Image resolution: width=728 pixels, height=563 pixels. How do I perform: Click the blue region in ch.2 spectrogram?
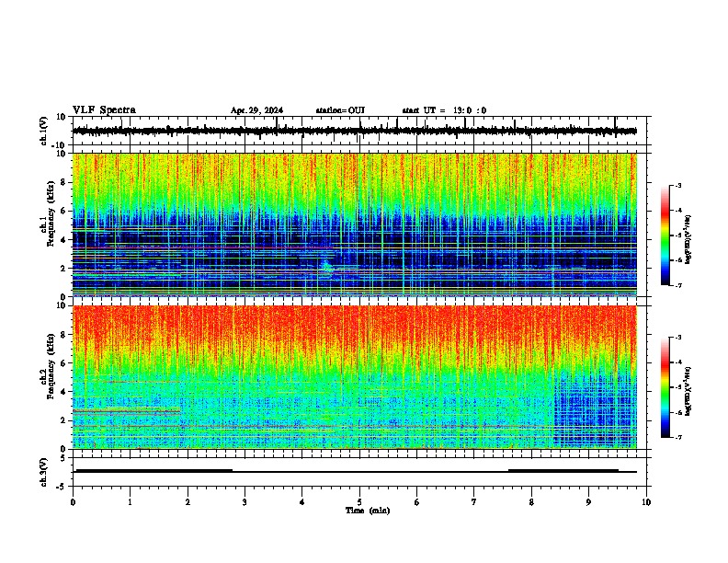[595, 408]
